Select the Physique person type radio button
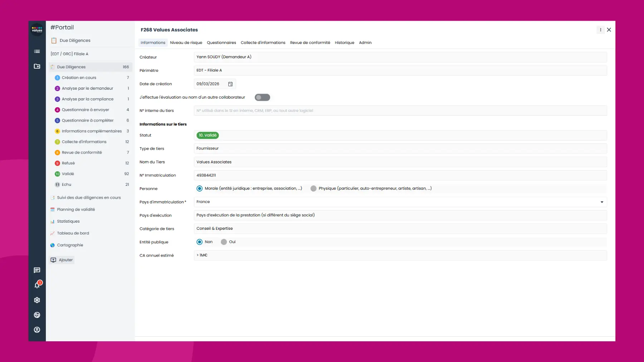The width and height of the screenshot is (644, 362). [313, 188]
